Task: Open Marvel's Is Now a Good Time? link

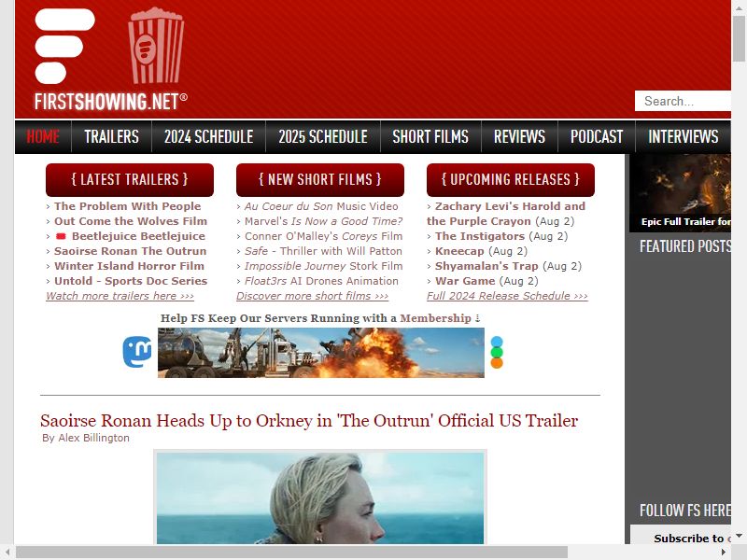Action: coord(323,221)
